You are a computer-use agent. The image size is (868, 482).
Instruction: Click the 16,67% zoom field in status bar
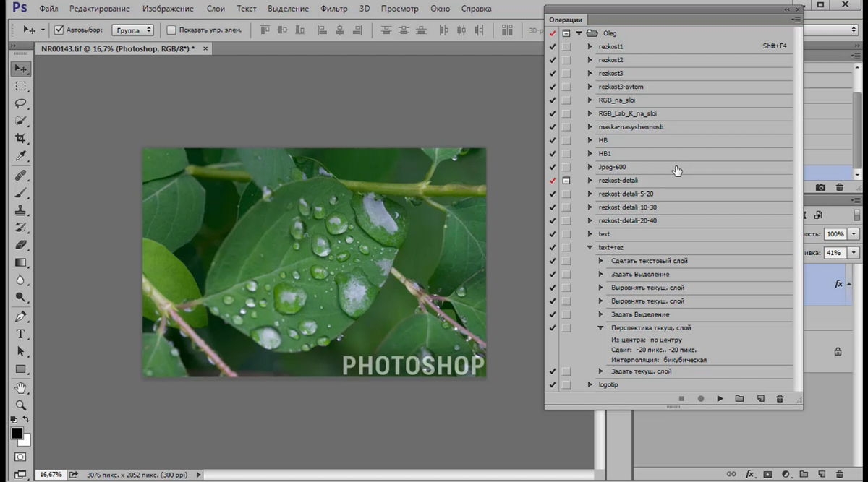[x=51, y=475]
